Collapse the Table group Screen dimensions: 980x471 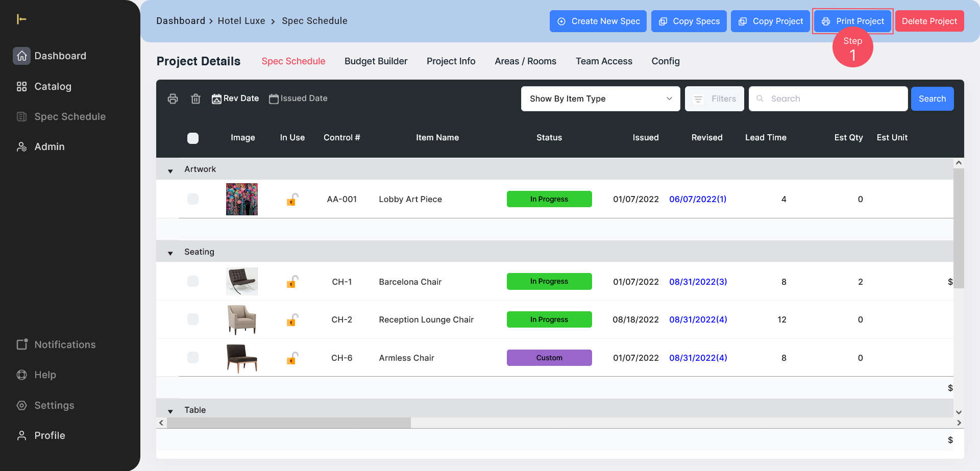tap(170, 411)
